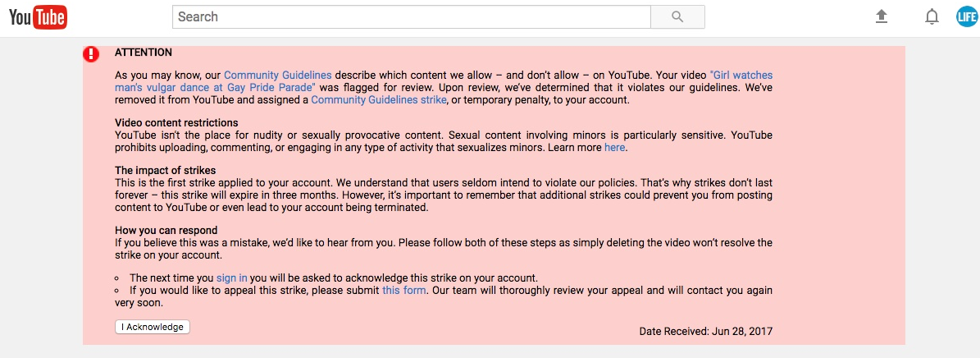Image resolution: width=980 pixels, height=358 pixels.
Task: Open "this form" appeal link
Action: pos(403,291)
